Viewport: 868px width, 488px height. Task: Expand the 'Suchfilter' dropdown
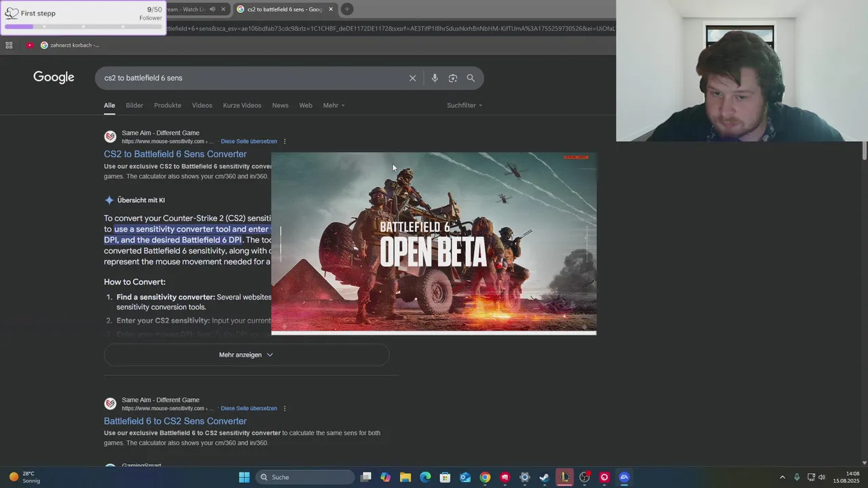point(465,105)
